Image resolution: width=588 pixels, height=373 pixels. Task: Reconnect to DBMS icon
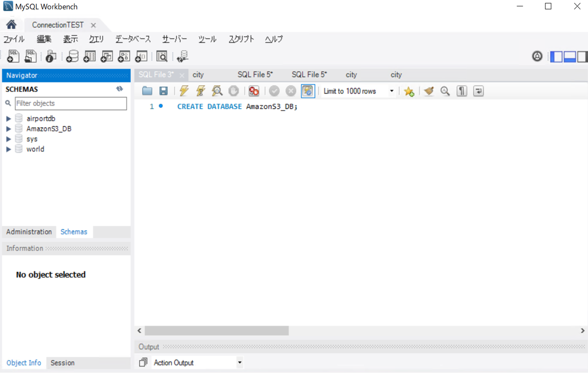pyautogui.click(x=182, y=56)
